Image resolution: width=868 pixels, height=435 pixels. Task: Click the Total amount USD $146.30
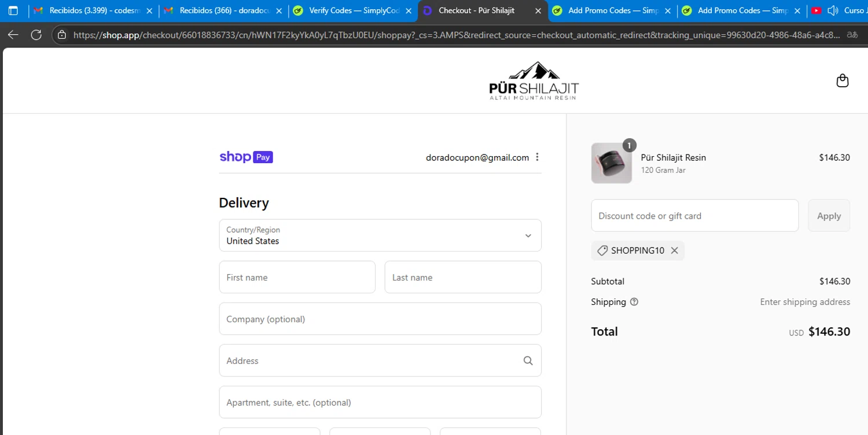(819, 332)
